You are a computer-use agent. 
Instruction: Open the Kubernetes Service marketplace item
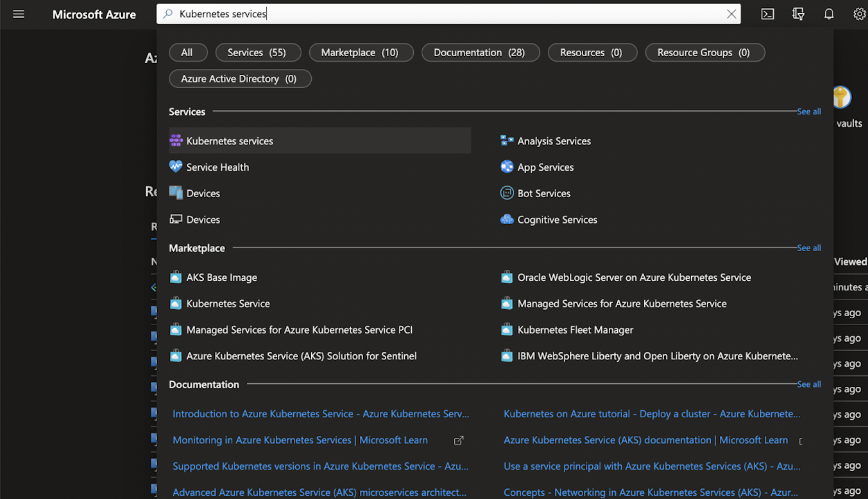228,304
